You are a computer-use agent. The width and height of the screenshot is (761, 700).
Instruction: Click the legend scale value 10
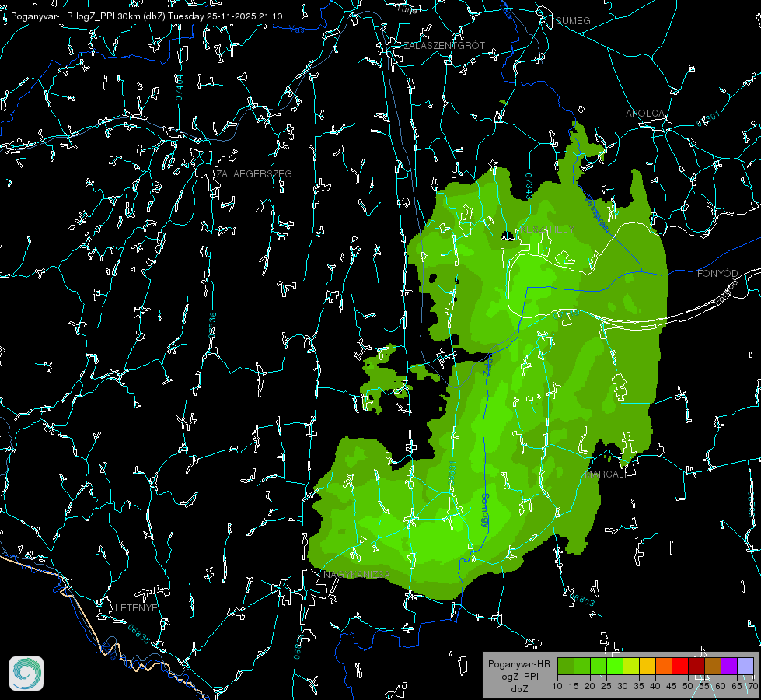[x=557, y=687]
